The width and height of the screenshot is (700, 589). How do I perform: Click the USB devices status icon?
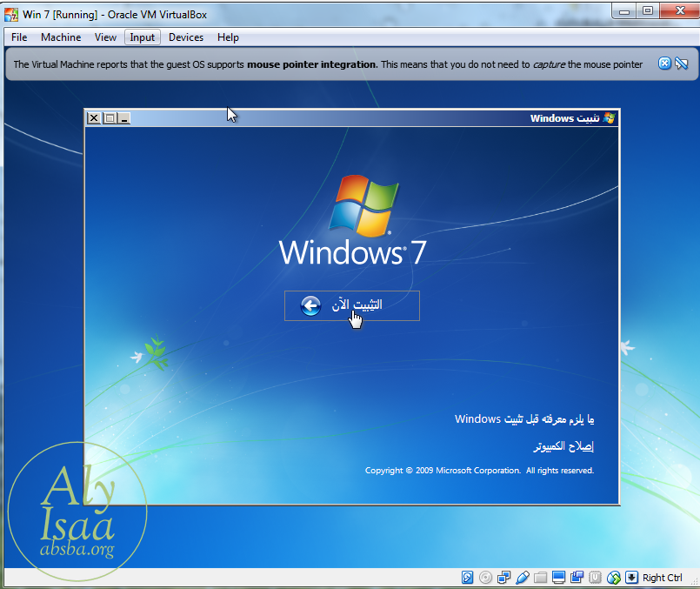(x=523, y=578)
